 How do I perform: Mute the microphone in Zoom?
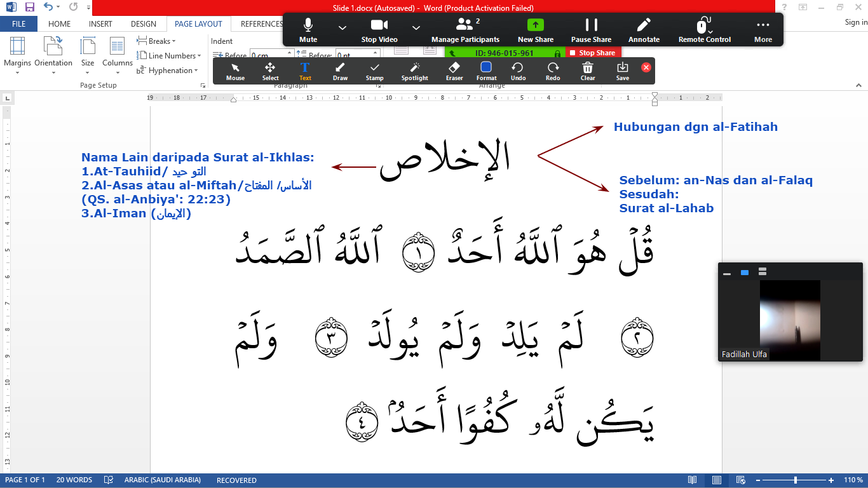(308, 30)
